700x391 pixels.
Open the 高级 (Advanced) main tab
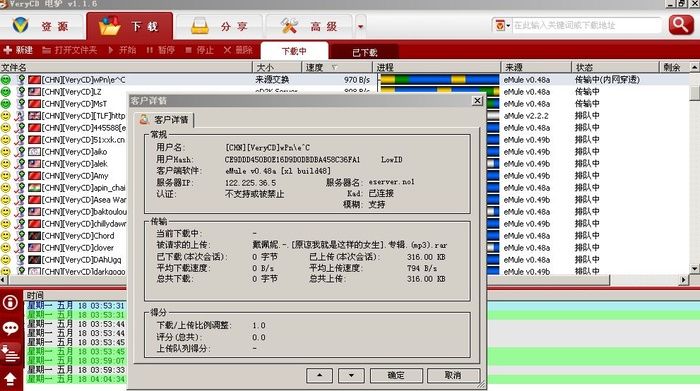click(x=309, y=26)
